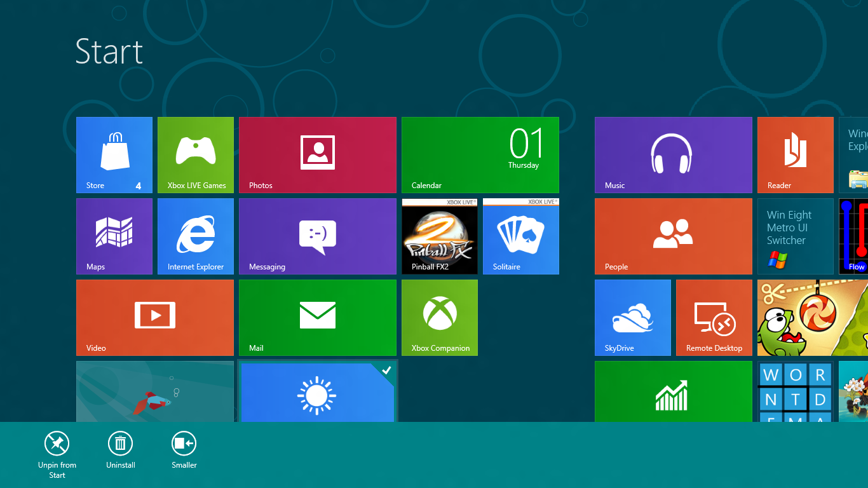Click the Start heading text
The width and height of the screenshot is (868, 488).
(x=109, y=51)
